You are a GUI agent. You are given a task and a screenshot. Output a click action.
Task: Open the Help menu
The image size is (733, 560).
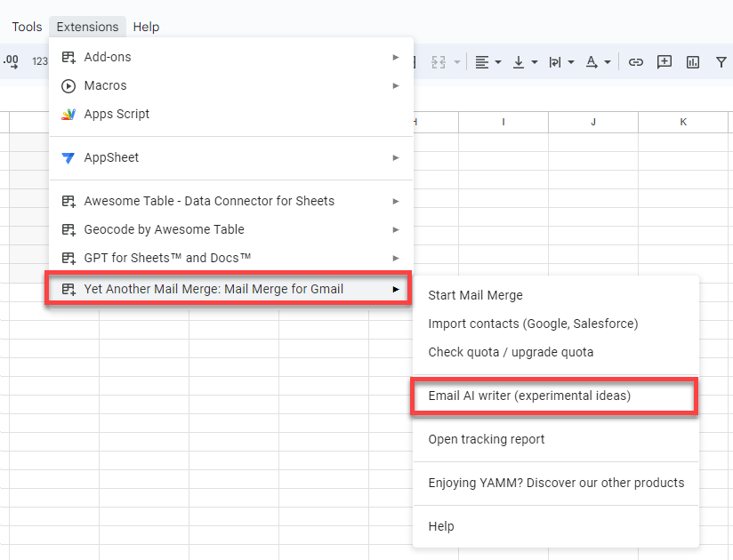click(146, 26)
